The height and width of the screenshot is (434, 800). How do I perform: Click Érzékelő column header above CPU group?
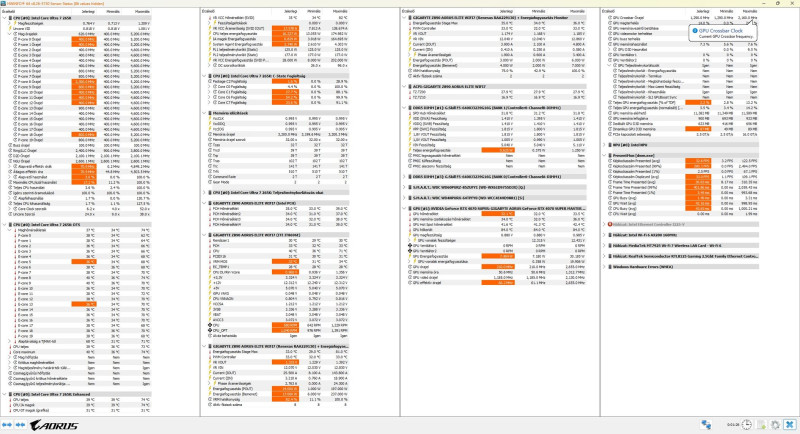click(9, 11)
